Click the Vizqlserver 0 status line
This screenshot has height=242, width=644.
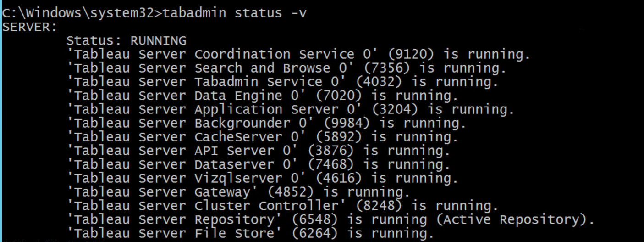point(262,178)
